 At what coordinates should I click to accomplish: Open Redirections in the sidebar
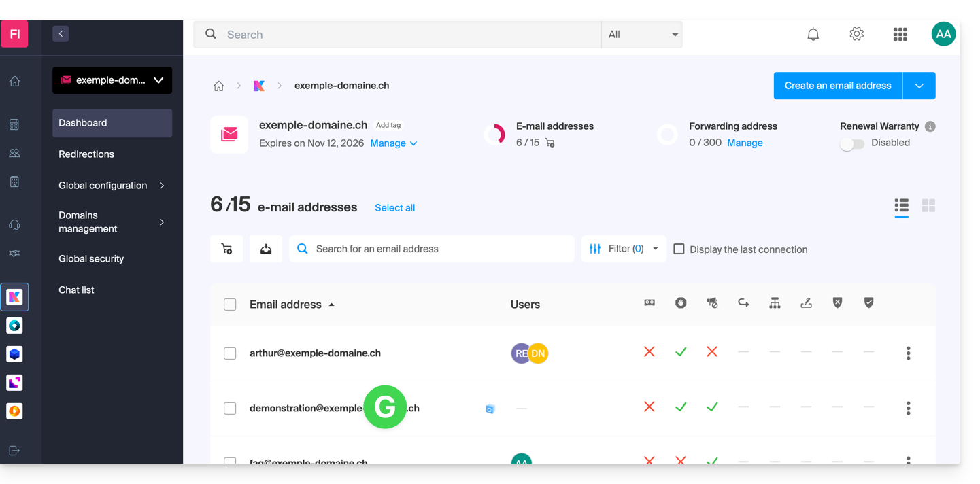(x=86, y=154)
